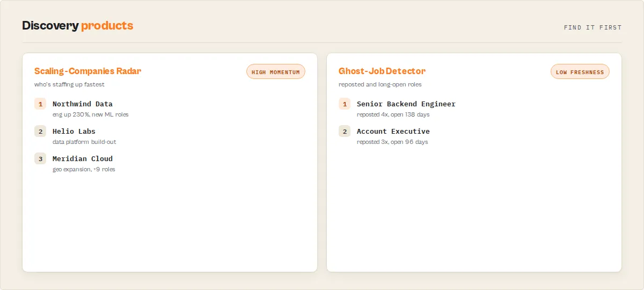
Task: Select Helio Labs entry
Action: [74, 131]
